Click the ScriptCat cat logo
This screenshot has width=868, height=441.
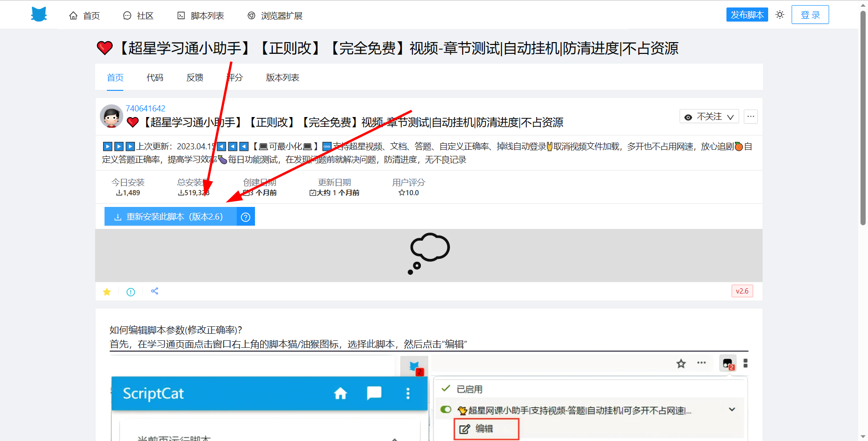pyautogui.click(x=39, y=15)
